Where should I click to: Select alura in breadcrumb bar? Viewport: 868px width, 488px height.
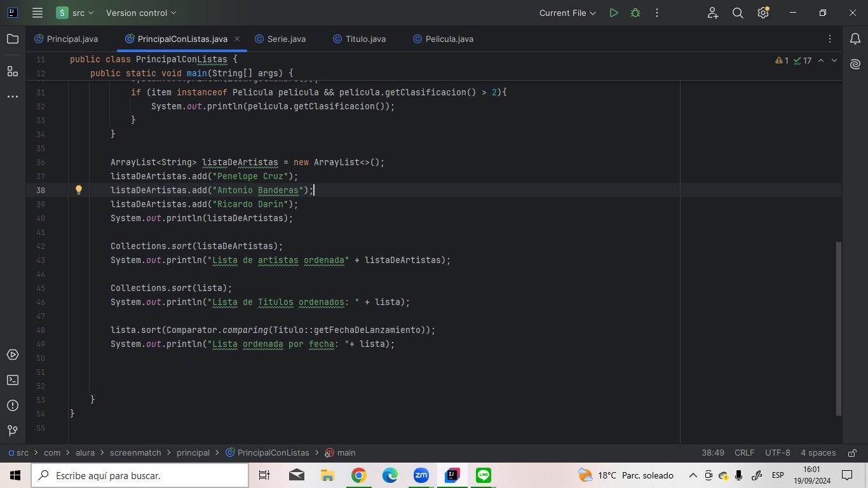click(85, 452)
